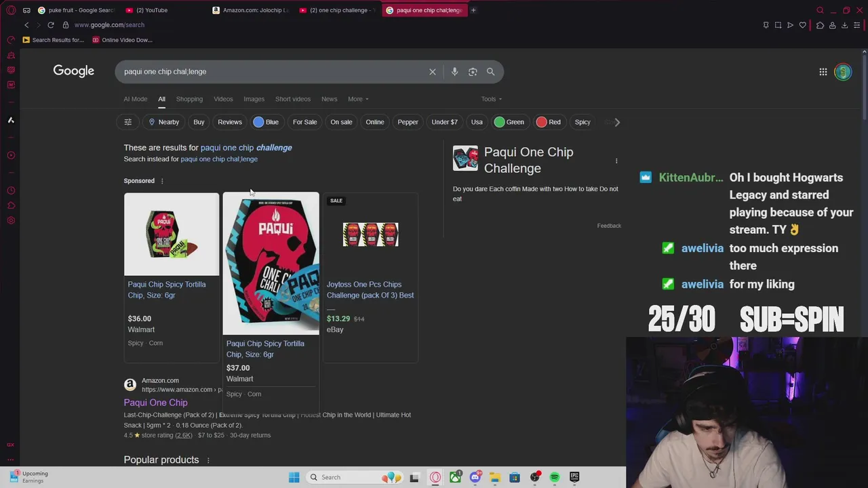Open File Explorer folder in taskbar
The height and width of the screenshot is (488, 868).
click(495, 477)
